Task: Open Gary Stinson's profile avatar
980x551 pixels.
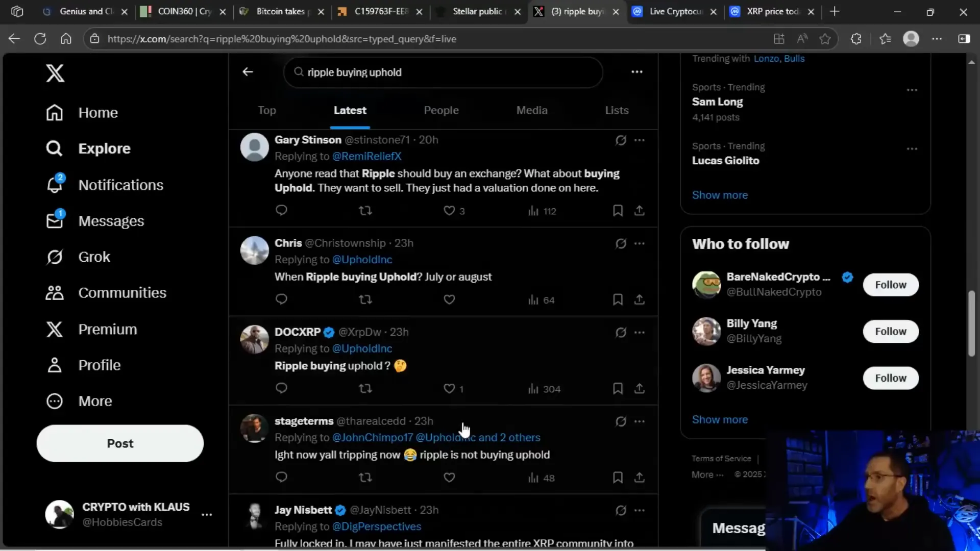Action: (x=255, y=147)
